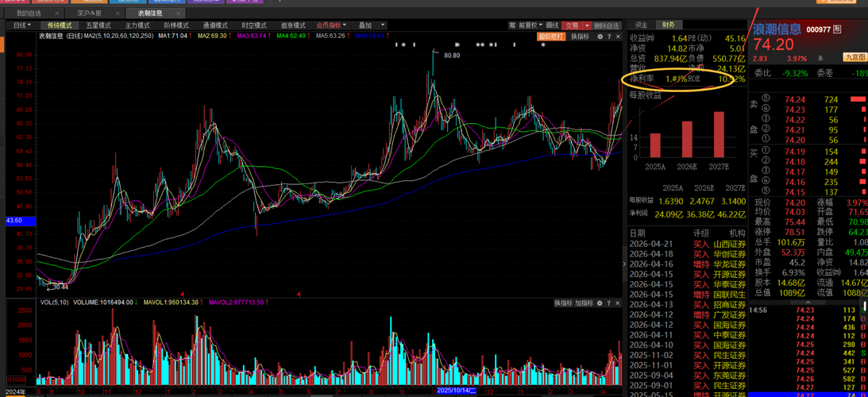Viewport: 868px width, 397px height.
Task: Close the volume indicator panel X
Action: (x=617, y=303)
